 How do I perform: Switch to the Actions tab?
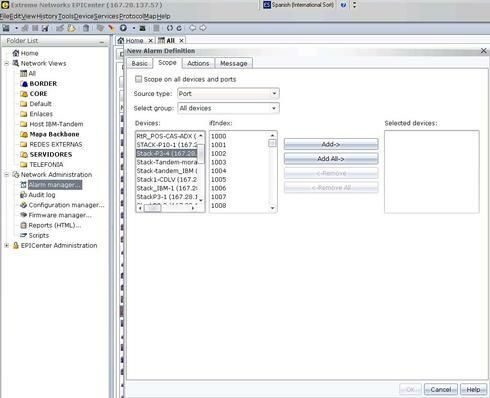[198, 63]
